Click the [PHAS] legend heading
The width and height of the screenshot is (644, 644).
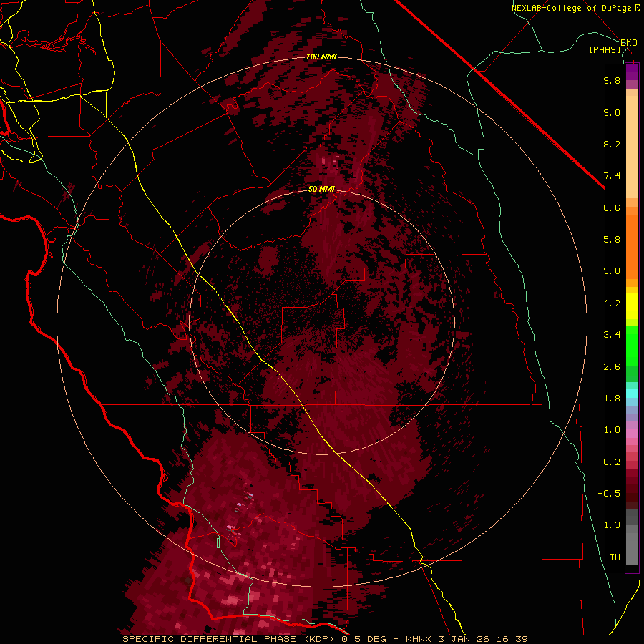click(605, 49)
